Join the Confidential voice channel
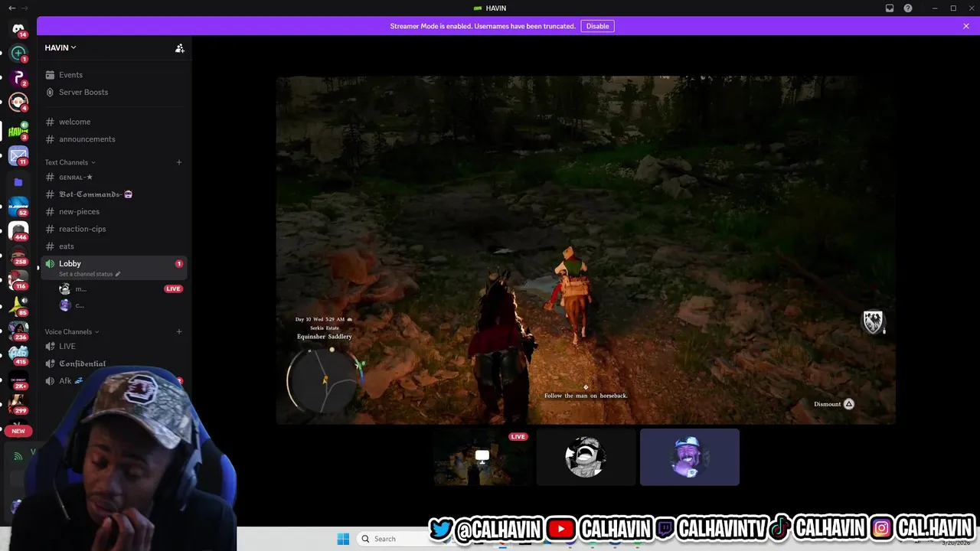The image size is (980, 551). pos(113,364)
